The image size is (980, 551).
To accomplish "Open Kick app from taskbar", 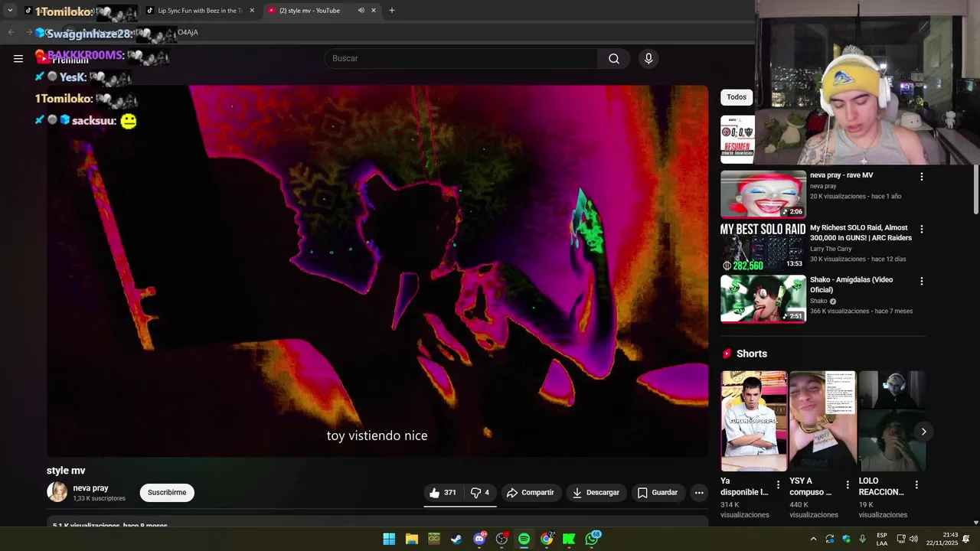I will 569,539.
